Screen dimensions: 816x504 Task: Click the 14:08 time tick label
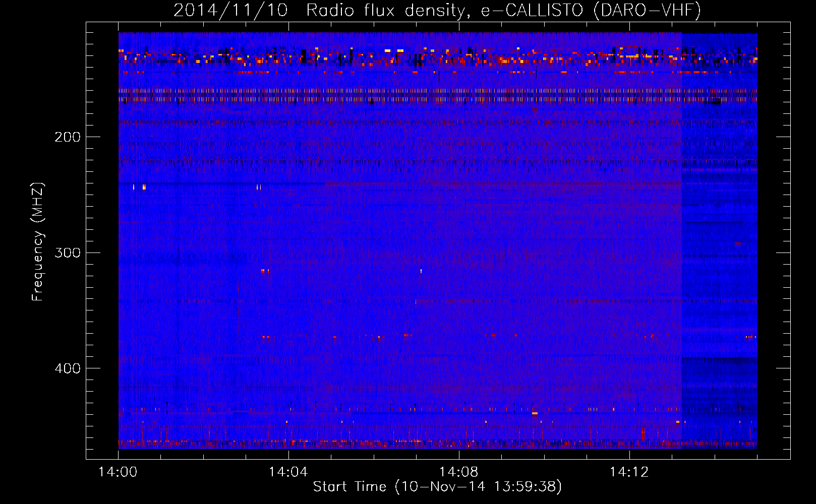tap(459, 472)
